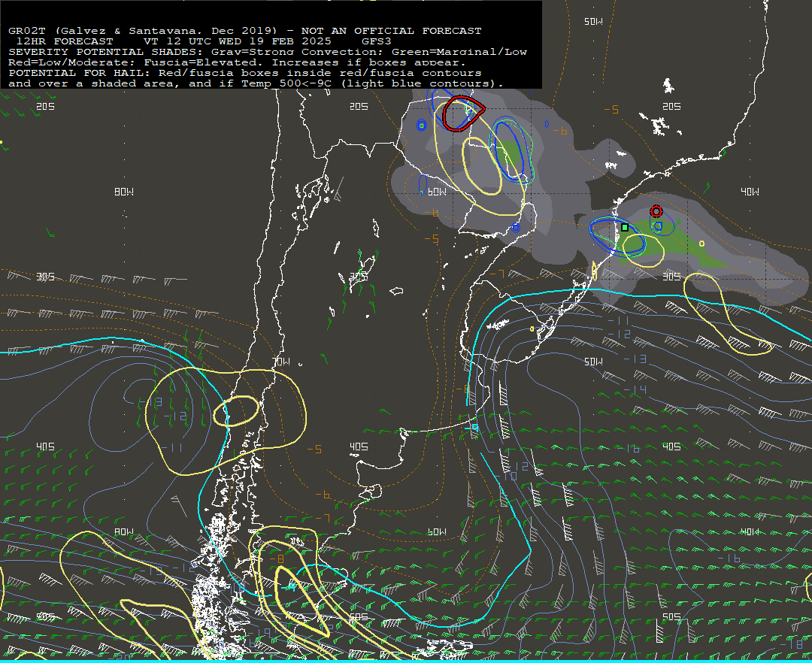Viewport: 812px width, 663px height.
Task: Click the small yellow ellipse over the Chilean coast
Action: [x=236, y=411]
